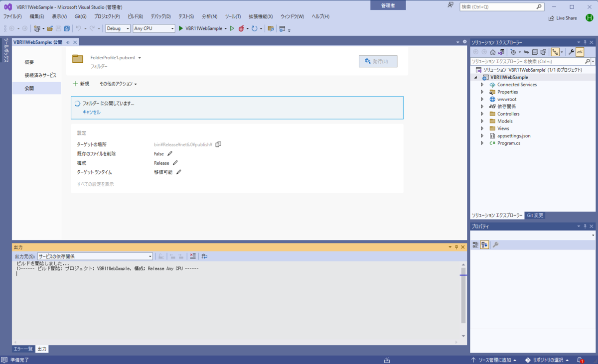Switch to the Git 変更 tab
This screenshot has width=598, height=364.
pos(535,215)
